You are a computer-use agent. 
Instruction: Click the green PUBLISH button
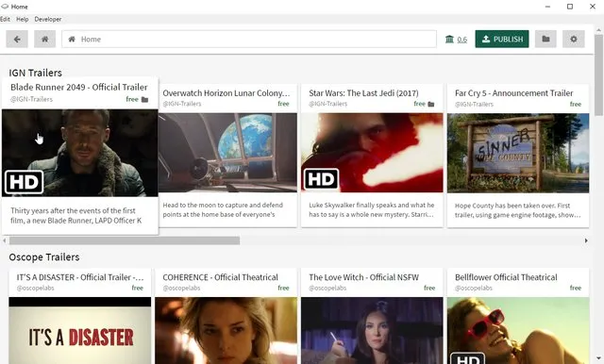(502, 40)
